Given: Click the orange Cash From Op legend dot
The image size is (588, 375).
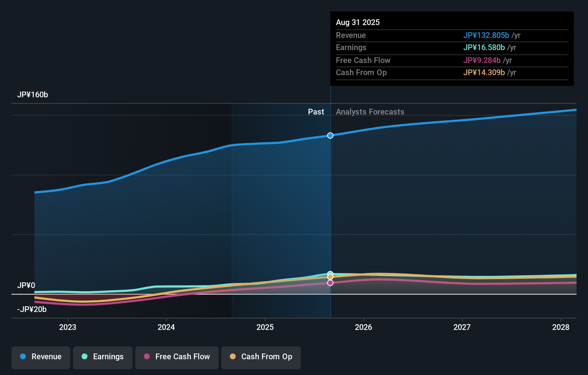Looking at the screenshot, I should pos(233,357).
